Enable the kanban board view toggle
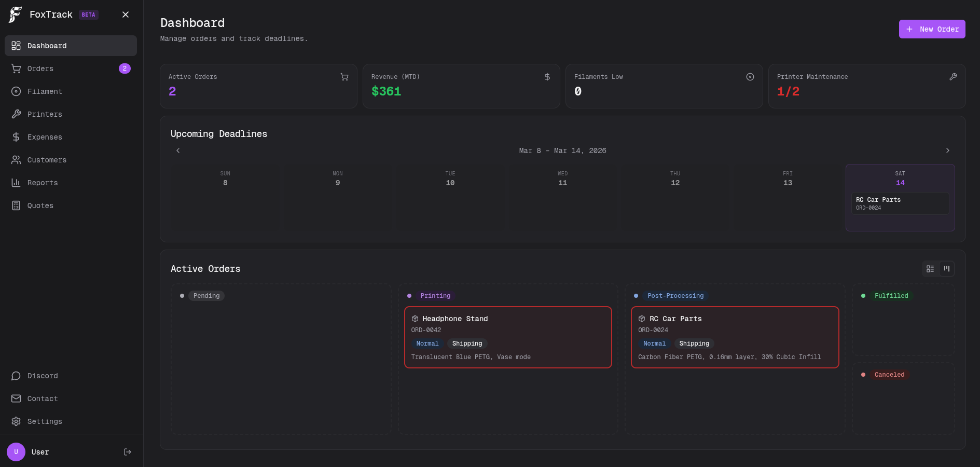This screenshot has height=467, width=980. pyautogui.click(x=947, y=269)
